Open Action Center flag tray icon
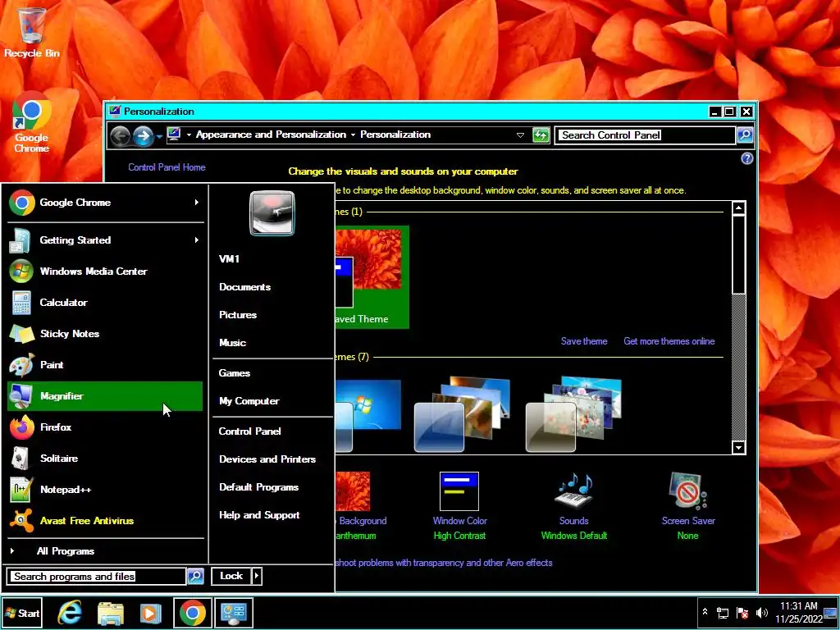840x630 pixels. 742,613
